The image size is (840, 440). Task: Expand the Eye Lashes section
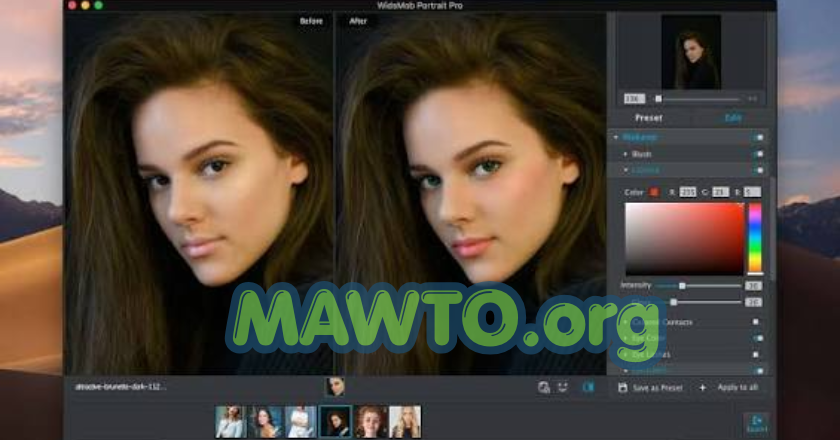click(x=625, y=355)
